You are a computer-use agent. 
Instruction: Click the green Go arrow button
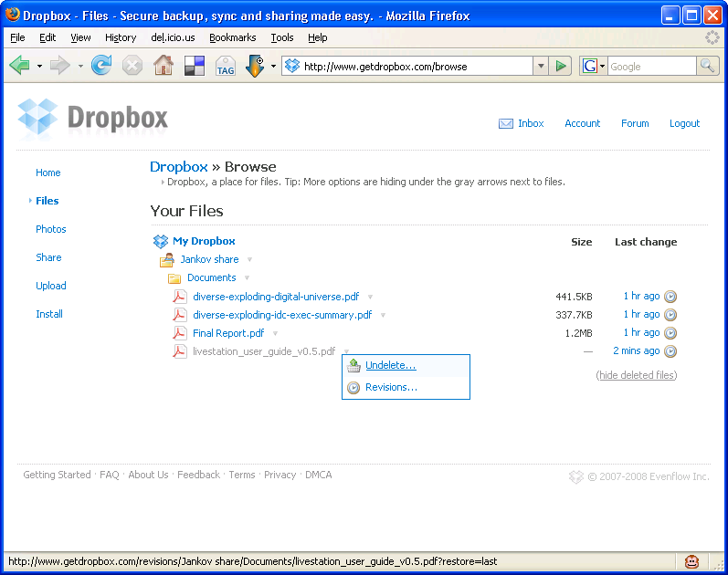[x=561, y=66]
